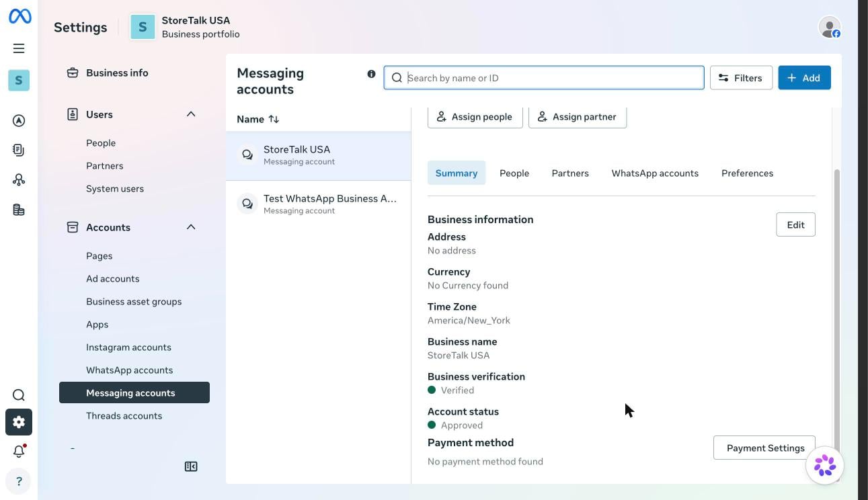Click the info icon next to Messaging accounts

click(371, 74)
